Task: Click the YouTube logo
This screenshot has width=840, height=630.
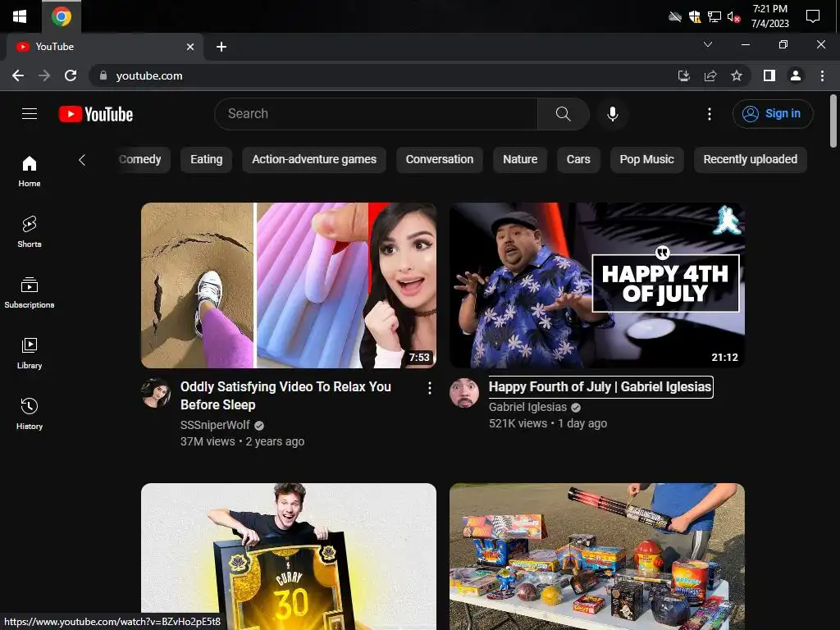Action: pyautogui.click(x=96, y=114)
